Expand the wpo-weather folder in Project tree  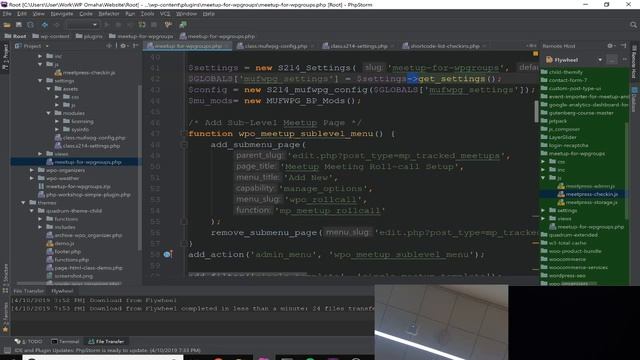pos(32,178)
